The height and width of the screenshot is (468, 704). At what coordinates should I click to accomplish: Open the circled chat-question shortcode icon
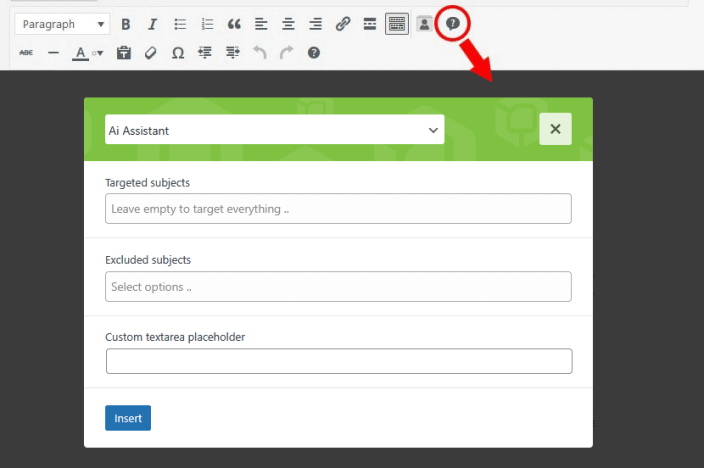pos(453,23)
